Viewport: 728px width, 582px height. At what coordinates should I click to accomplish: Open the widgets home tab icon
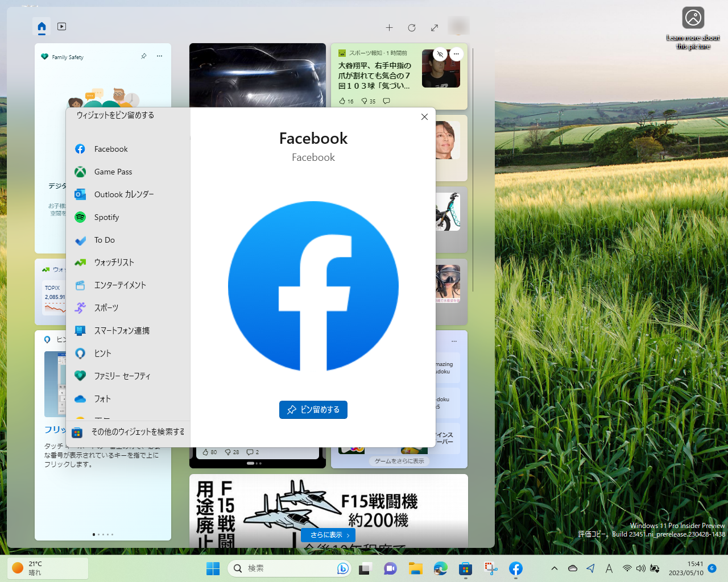point(42,26)
